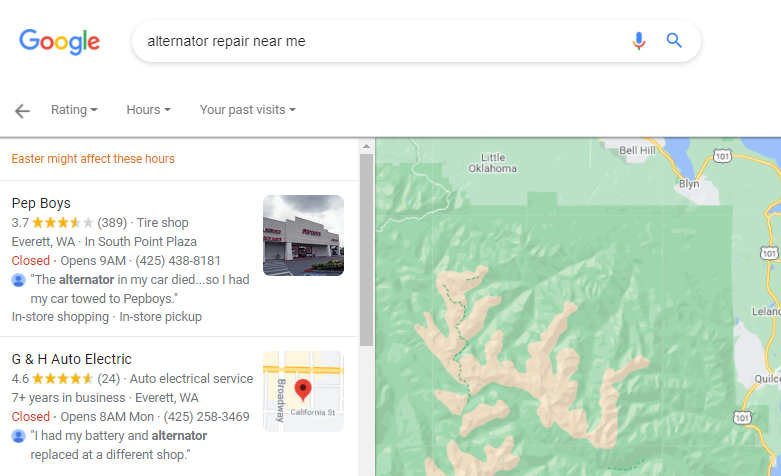Activate voice search microphone icon
Viewport: 781px width, 476px height.
pyautogui.click(x=639, y=41)
